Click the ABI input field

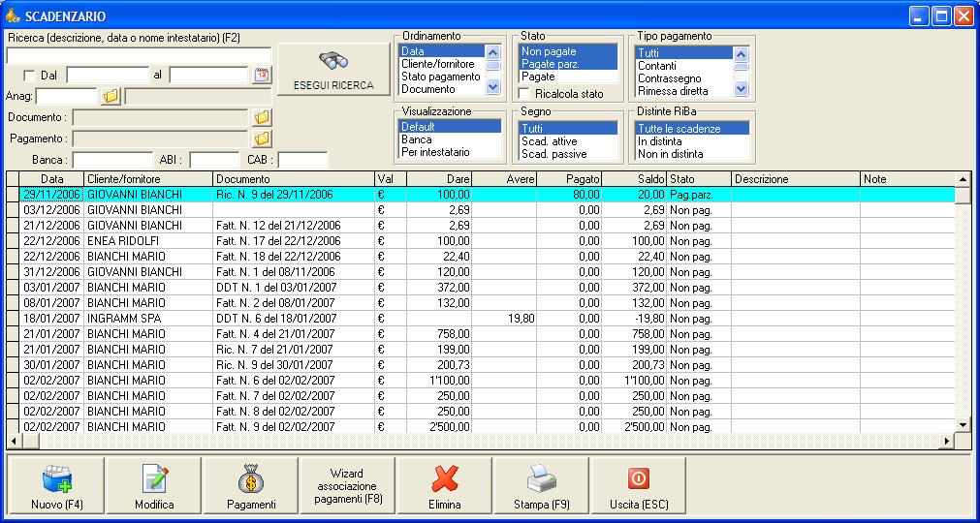pos(214,160)
